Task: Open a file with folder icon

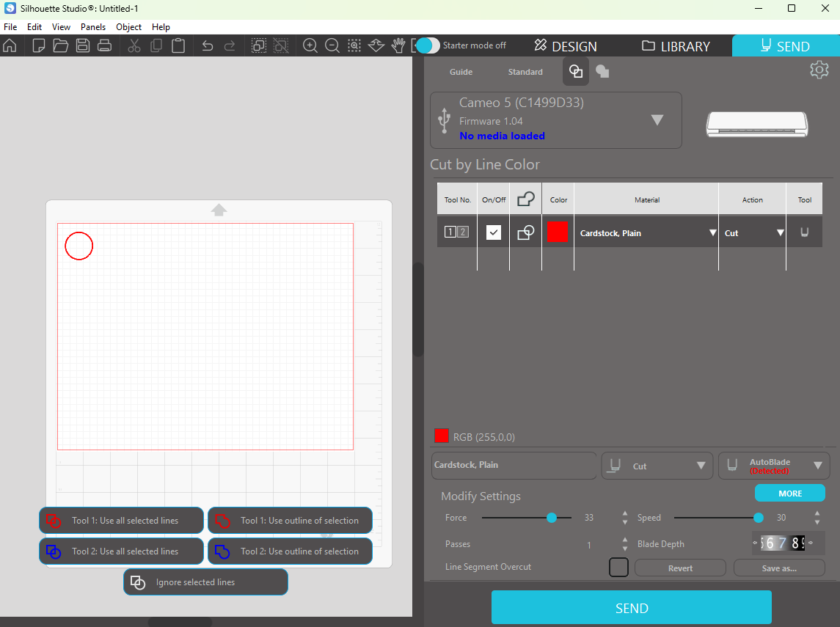Action: (61, 46)
